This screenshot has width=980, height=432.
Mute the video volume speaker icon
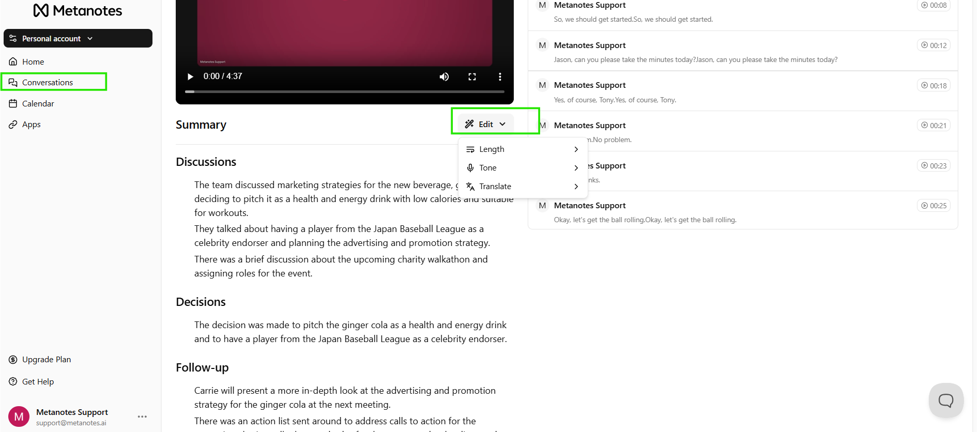pos(444,76)
